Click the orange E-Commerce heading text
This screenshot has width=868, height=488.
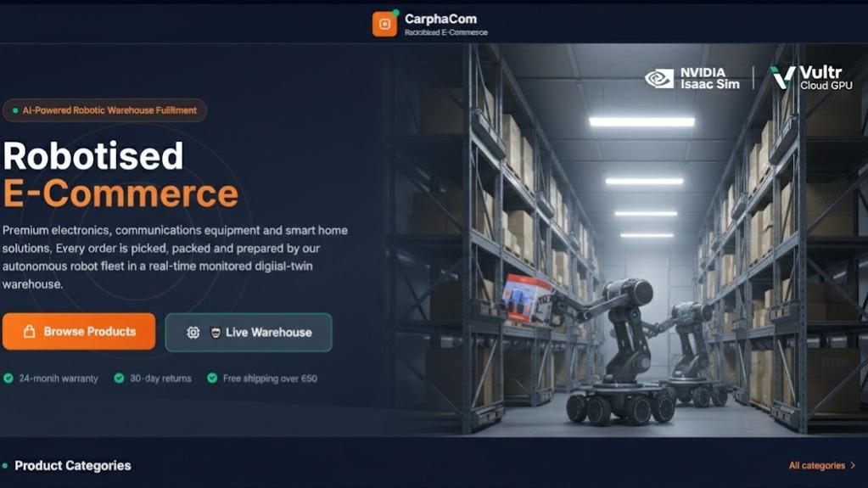[x=120, y=194]
